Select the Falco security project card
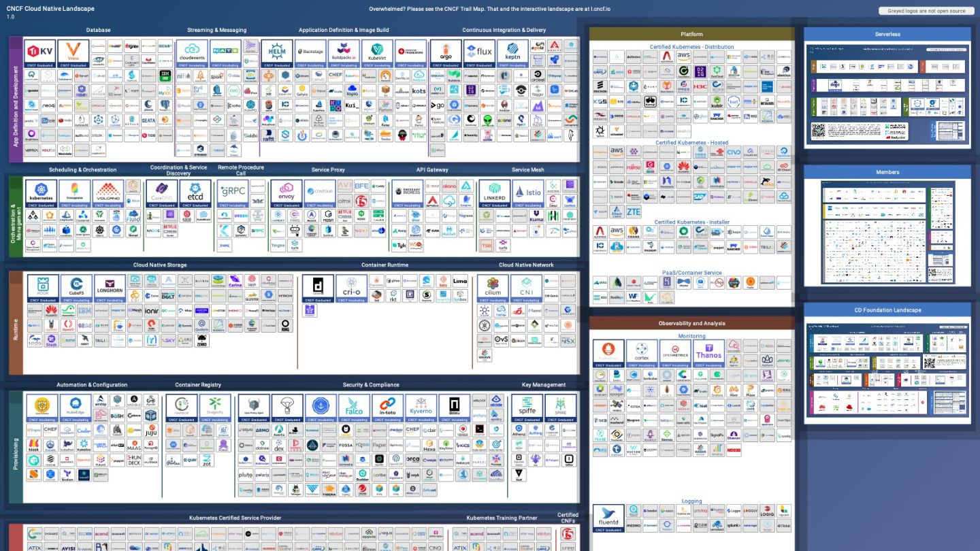980x551 pixels. [354, 408]
